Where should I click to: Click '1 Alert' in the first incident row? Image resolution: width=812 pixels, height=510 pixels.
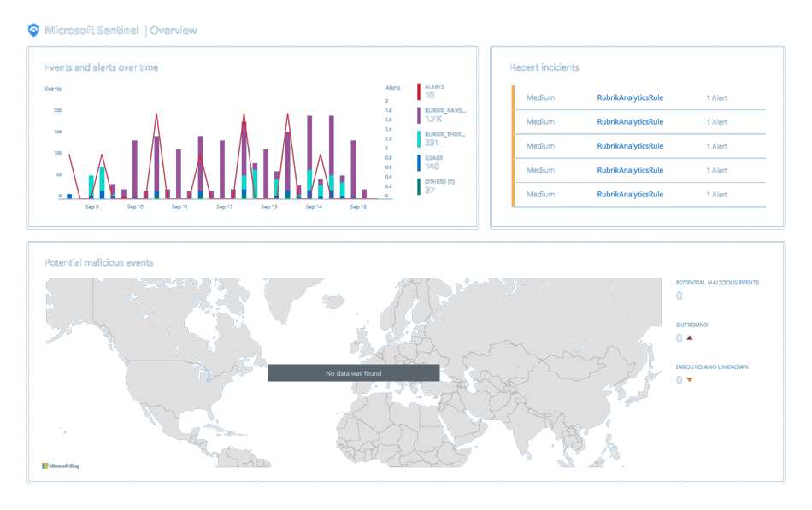[x=717, y=98]
